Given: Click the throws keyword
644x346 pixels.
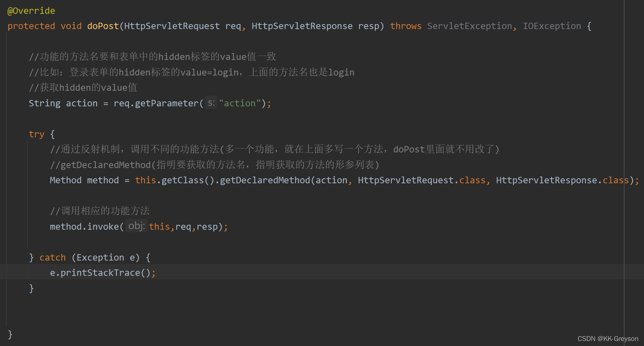Looking at the screenshot, I should click(x=406, y=26).
